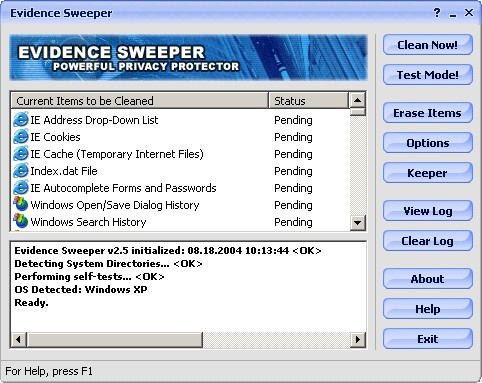This screenshot has width=482, height=383.
Task: Click the log line Performing self-tests
Action: [x=89, y=276]
